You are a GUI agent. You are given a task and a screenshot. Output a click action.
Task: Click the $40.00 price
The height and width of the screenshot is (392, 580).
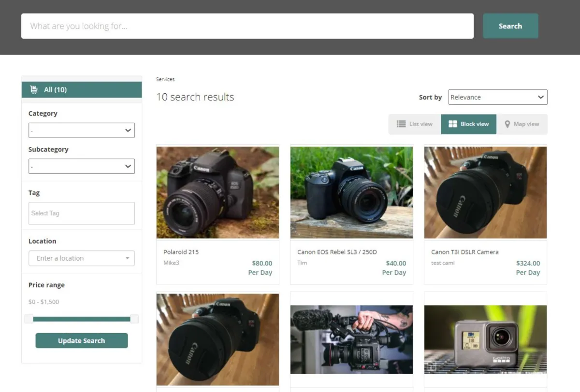396,264
